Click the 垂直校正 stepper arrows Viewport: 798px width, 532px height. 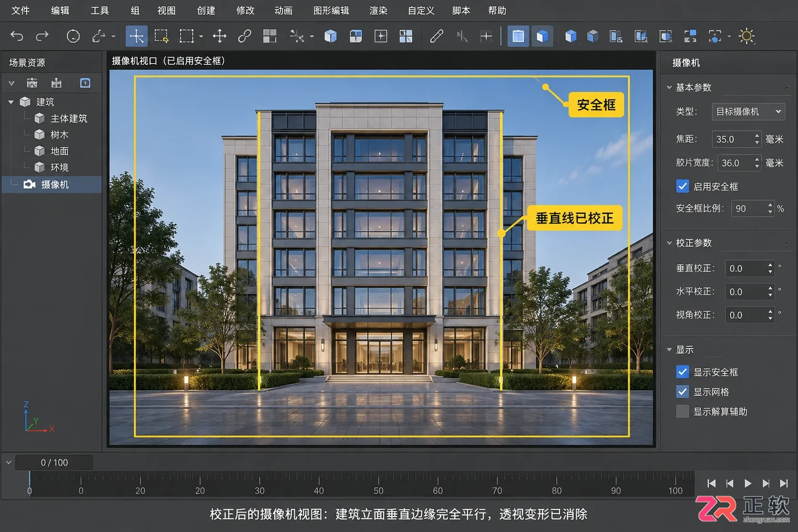coord(770,269)
